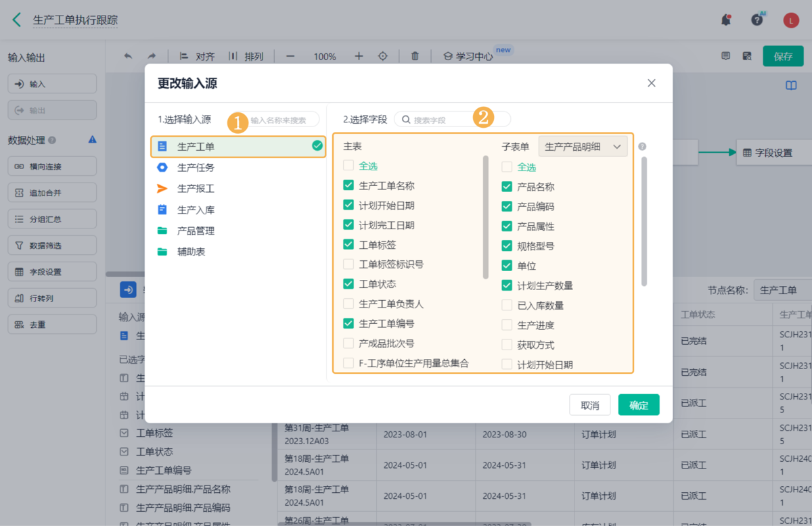This screenshot has height=526, width=812.
Task: Uncheck 计划完工日期 field
Action: tap(348, 224)
